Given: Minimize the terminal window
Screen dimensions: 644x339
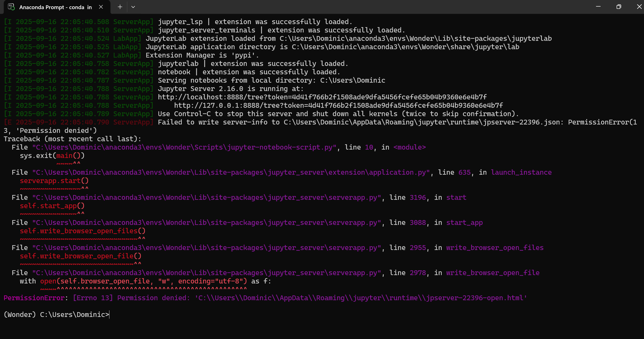Looking at the screenshot, I should [598, 7].
